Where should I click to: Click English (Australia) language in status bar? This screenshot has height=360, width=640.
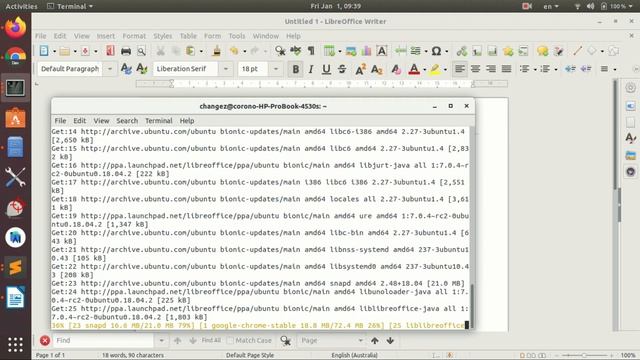pyautogui.click(x=354, y=355)
